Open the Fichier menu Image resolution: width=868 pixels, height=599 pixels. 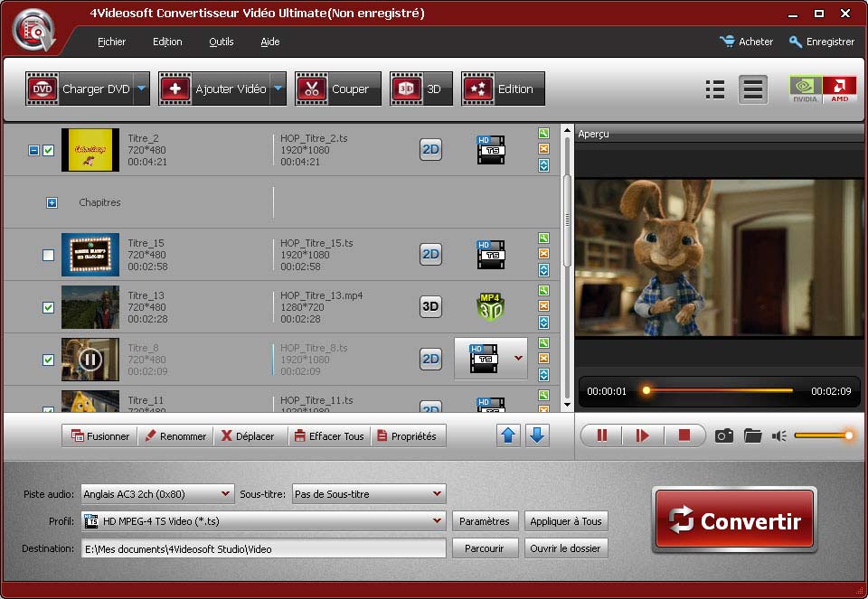pyautogui.click(x=112, y=42)
